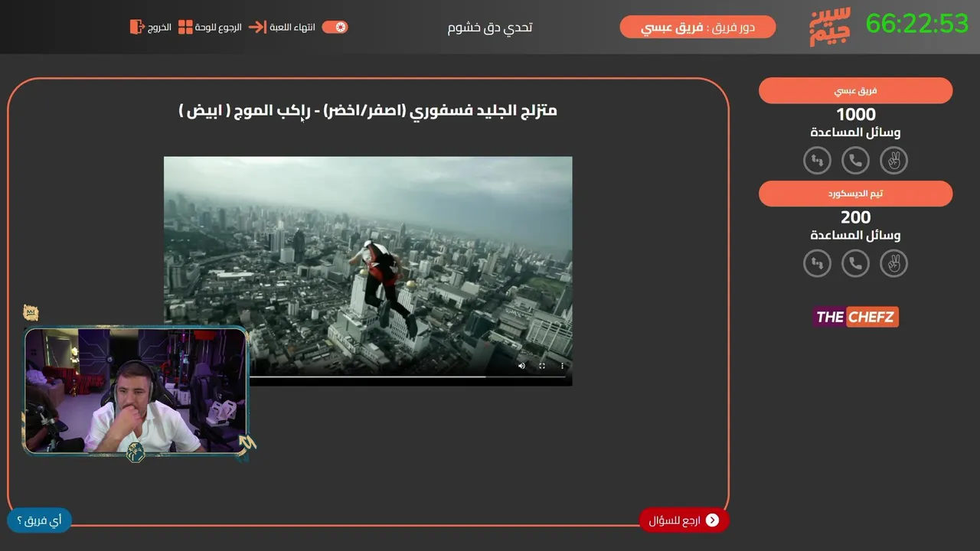
Task: Click the exit door icon
Action: (136, 28)
